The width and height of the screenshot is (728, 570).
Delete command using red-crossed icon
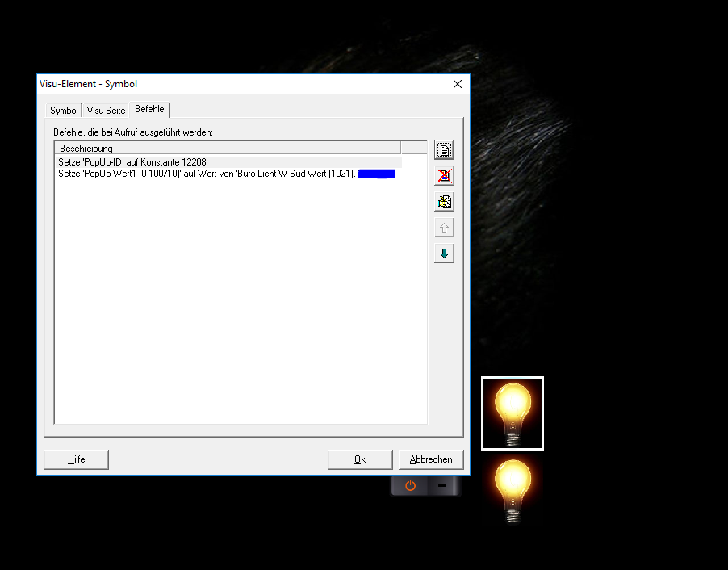444,175
